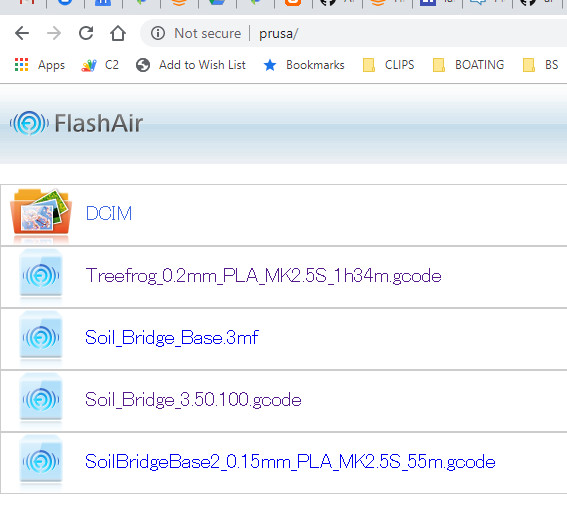The height and width of the screenshot is (528, 567).
Task: Open the C2 bookmark
Action: pos(100,65)
